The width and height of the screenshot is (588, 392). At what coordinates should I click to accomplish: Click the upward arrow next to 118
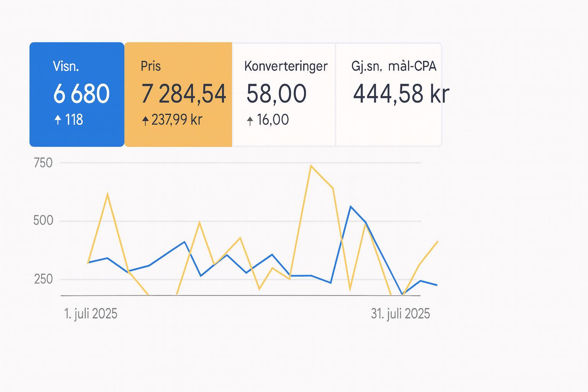pos(58,119)
